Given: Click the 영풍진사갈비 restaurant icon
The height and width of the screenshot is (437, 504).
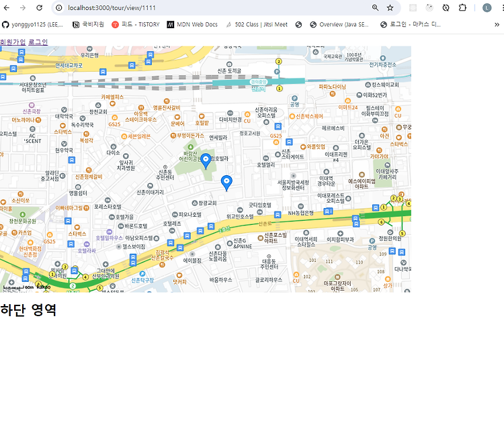Looking at the screenshot, I should click(x=167, y=101).
